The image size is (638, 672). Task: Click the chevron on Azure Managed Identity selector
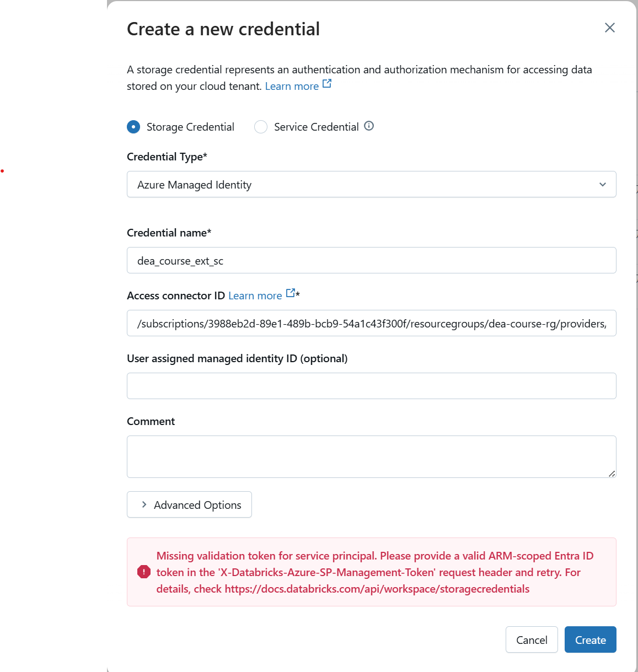pos(602,184)
